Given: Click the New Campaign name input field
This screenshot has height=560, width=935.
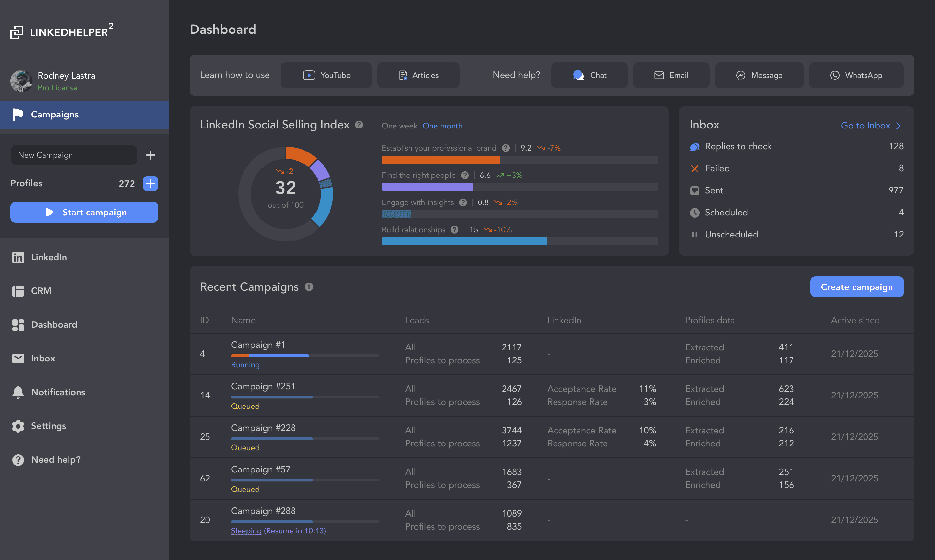Looking at the screenshot, I should click(74, 155).
